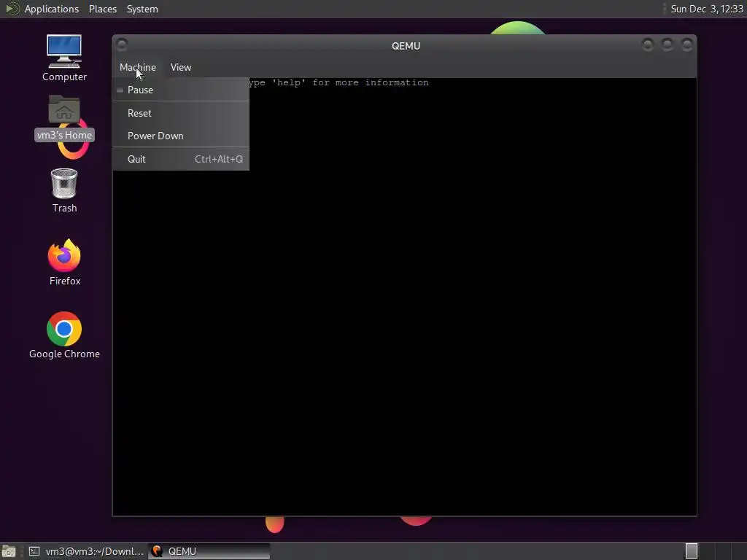The width and height of the screenshot is (747, 560).
Task: Close the QEMU window
Action: pyautogui.click(x=686, y=44)
